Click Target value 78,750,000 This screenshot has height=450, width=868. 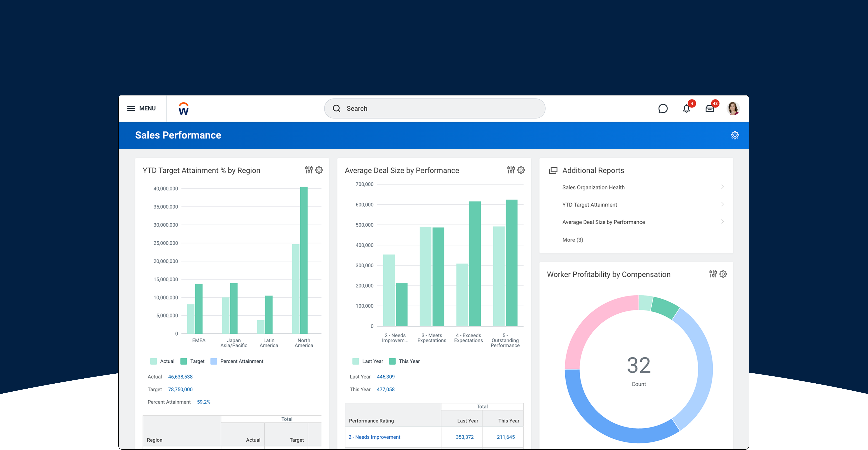180,389
